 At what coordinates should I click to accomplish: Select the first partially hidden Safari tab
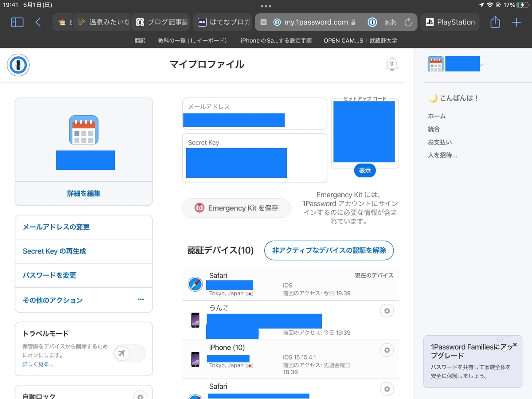point(62,22)
